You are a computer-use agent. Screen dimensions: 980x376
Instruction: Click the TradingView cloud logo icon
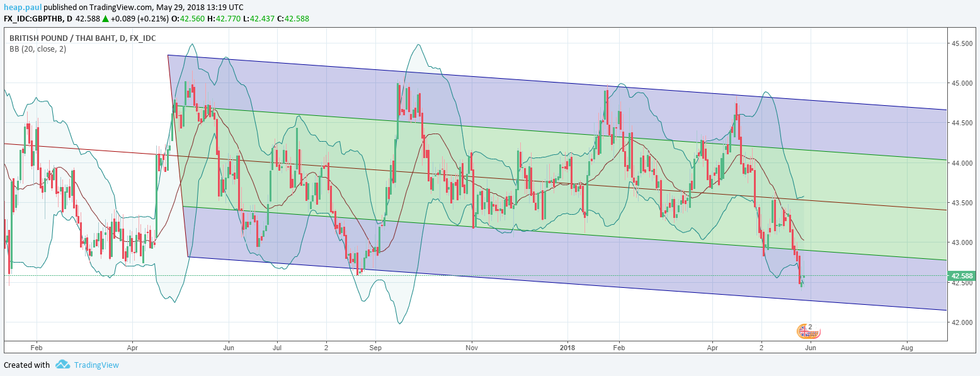click(x=62, y=365)
